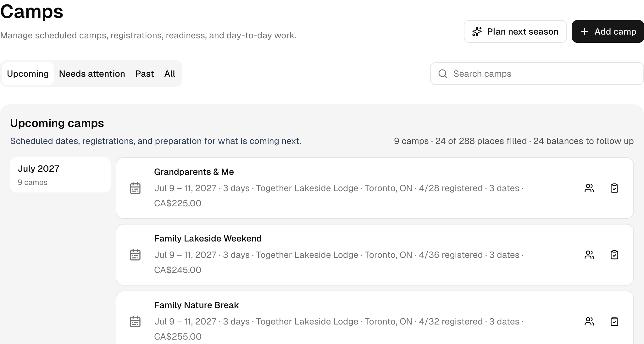Open the Family Nature Break camp title
This screenshot has height=344, width=644.
(x=196, y=305)
